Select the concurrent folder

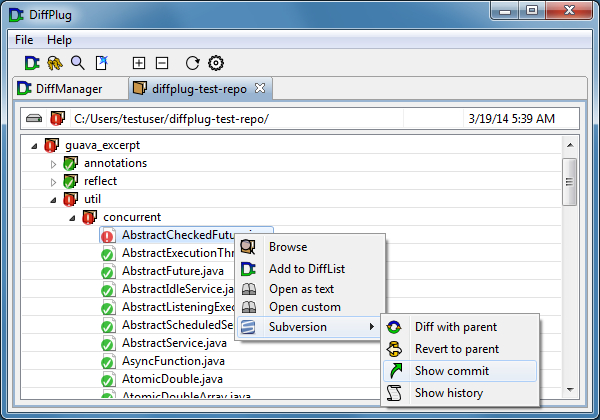click(x=132, y=217)
